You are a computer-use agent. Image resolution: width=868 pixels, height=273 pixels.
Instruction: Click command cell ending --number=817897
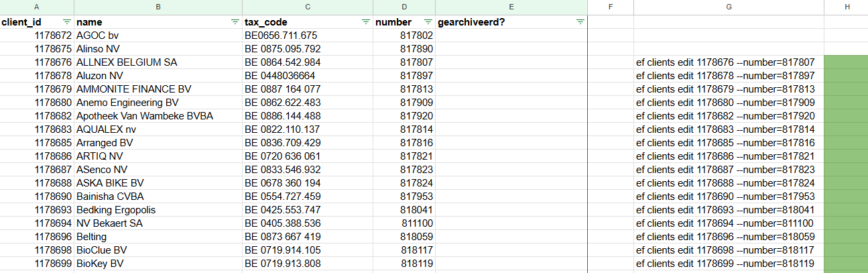pyautogui.click(x=729, y=76)
